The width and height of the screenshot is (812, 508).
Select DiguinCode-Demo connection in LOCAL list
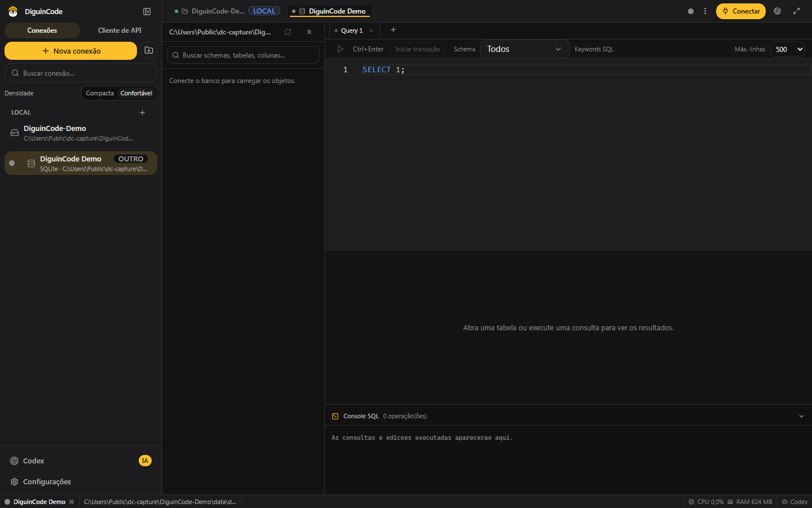pyautogui.click(x=81, y=133)
